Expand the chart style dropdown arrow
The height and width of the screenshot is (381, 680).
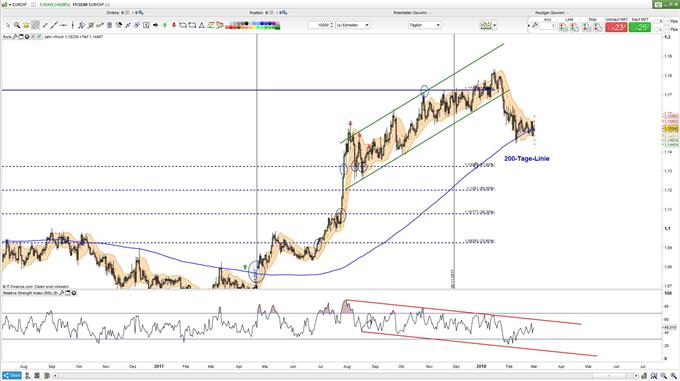[495, 26]
